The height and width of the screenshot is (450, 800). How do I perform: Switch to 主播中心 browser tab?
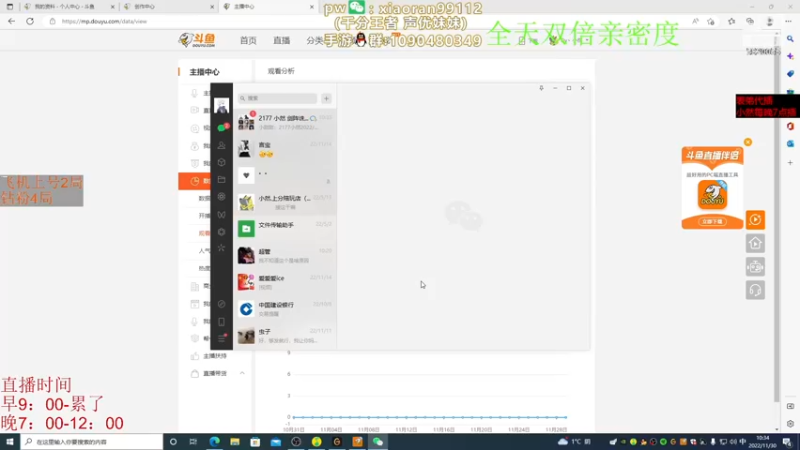pyautogui.click(x=268, y=7)
